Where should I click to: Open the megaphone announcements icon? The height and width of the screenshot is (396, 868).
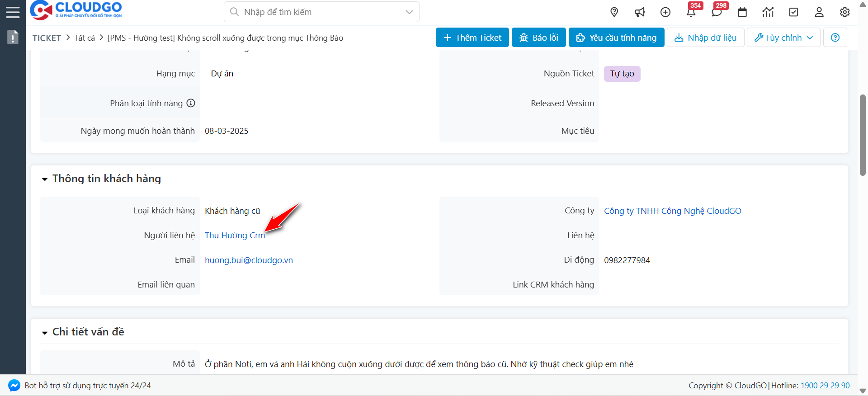click(640, 12)
